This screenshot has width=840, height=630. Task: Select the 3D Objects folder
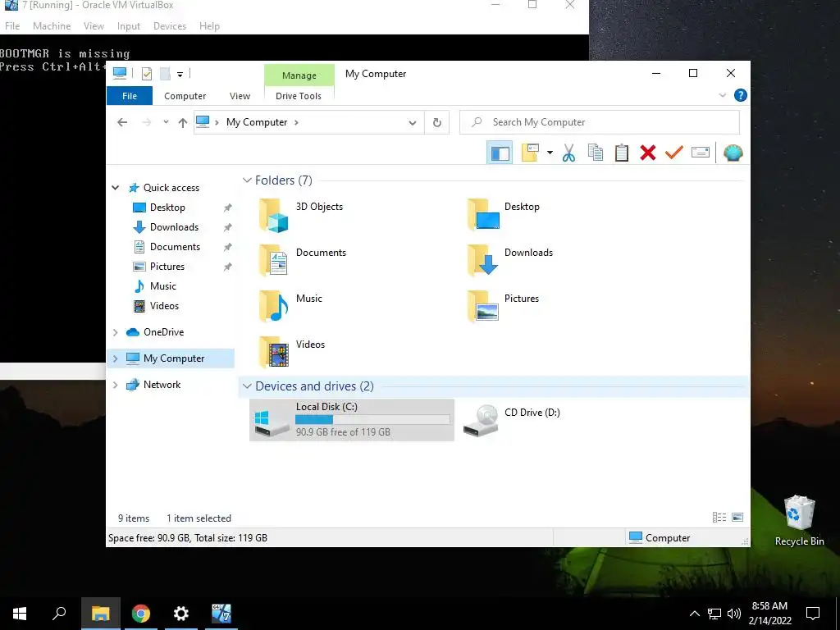pos(301,215)
